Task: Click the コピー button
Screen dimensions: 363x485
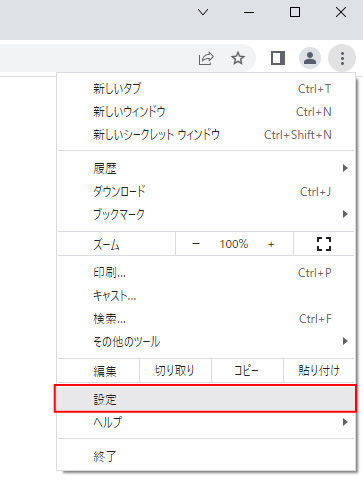Action: (247, 370)
